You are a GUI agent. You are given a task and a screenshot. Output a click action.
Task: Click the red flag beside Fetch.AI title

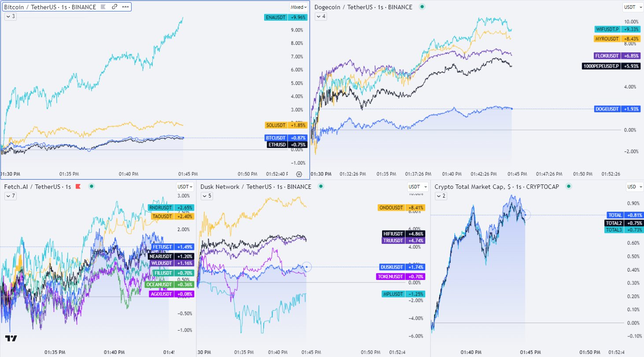coord(78,187)
